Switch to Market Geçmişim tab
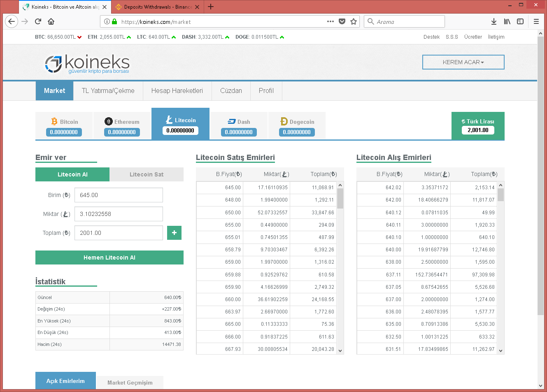The image size is (547, 392). point(130,383)
